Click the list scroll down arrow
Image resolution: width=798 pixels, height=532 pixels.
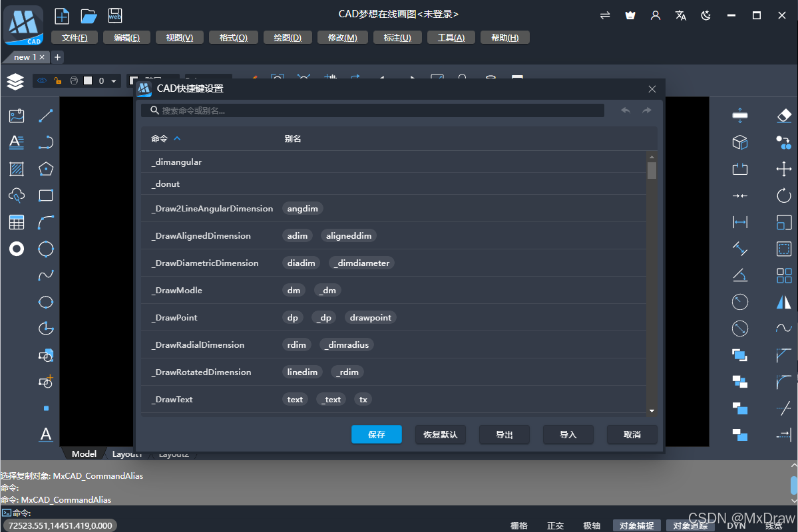(x=652, y=411)
